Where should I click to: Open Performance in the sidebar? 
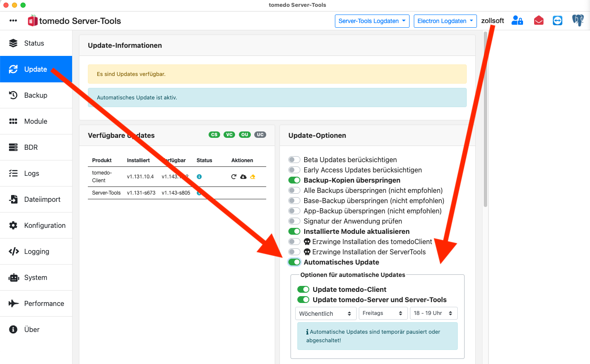[36, 303]
